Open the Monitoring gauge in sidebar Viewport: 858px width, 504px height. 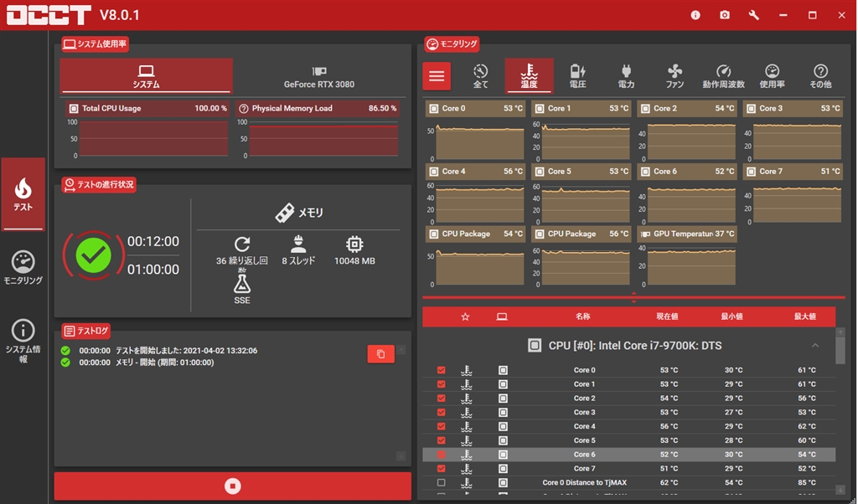23,268
